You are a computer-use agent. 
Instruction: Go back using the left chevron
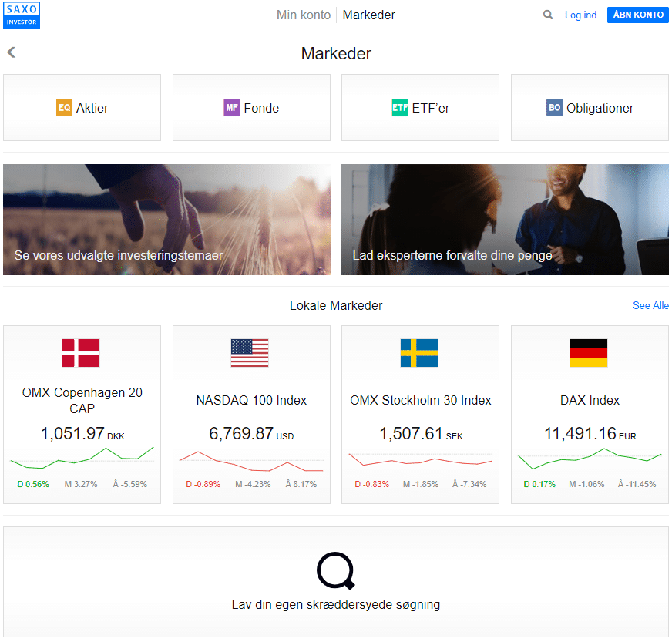click(11, 52)
